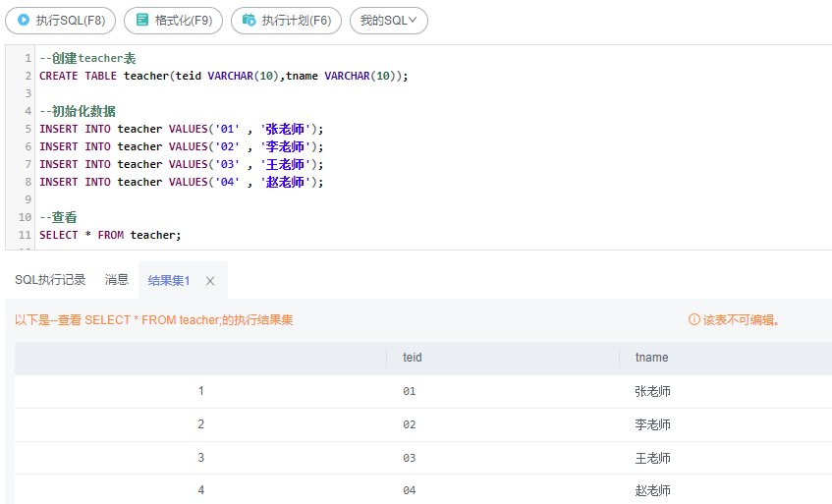Click the SELECT * FROM teacher statement line
The image size is (832, 504).
[x=110, y=235]
